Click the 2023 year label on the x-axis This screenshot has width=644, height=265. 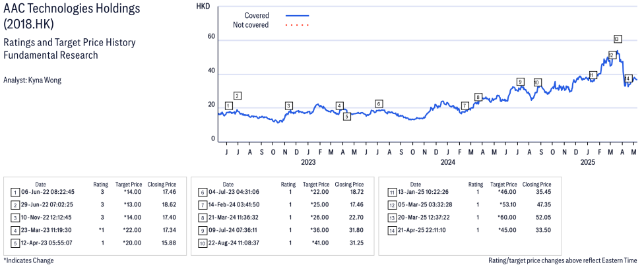click(x=308, y=162)
